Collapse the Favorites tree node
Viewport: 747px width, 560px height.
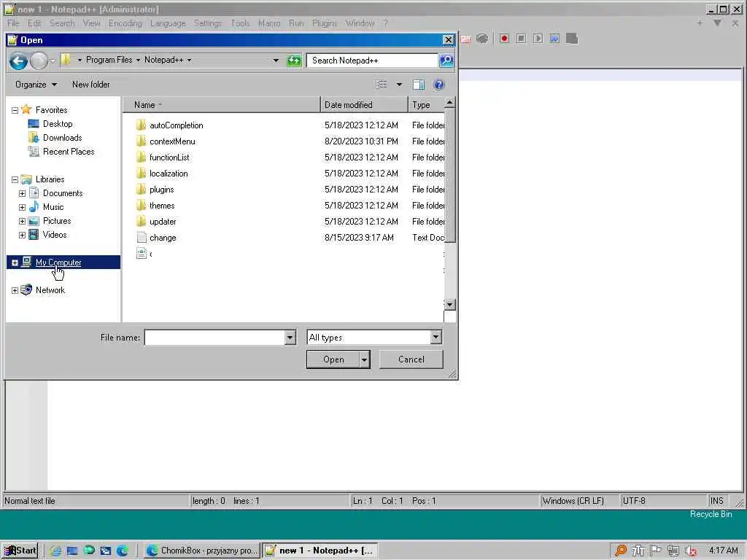[15, 111]
